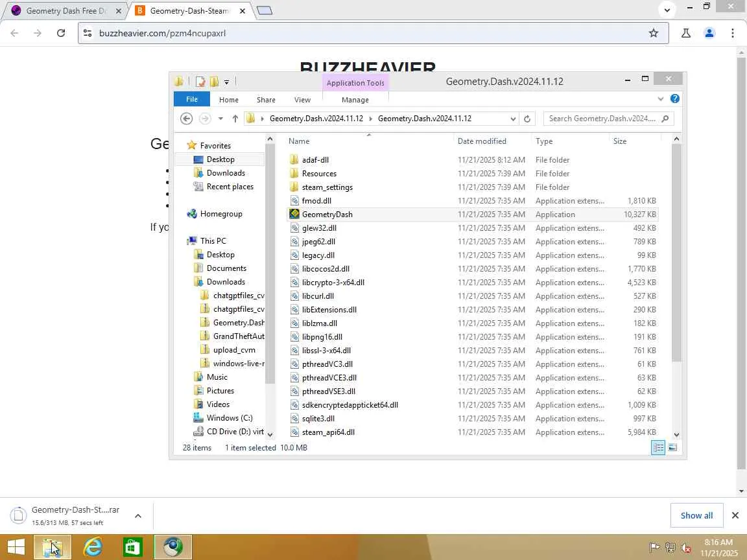Click the glew32.dll file icon

tap(294, 228)
